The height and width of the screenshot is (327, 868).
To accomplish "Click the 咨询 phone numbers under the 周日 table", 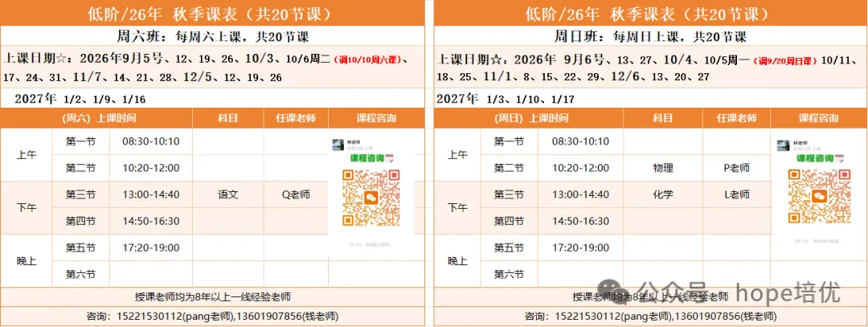I will pyautogui.click(x=651, y=317).
